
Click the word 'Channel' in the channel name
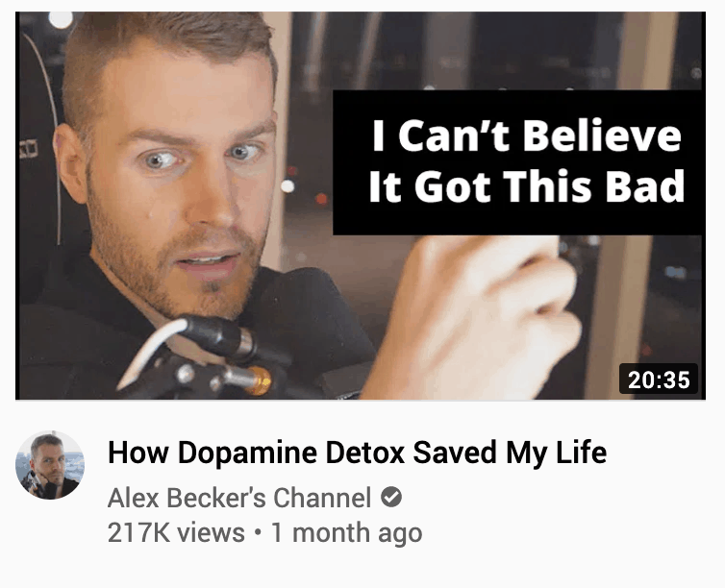click(322, 498)
